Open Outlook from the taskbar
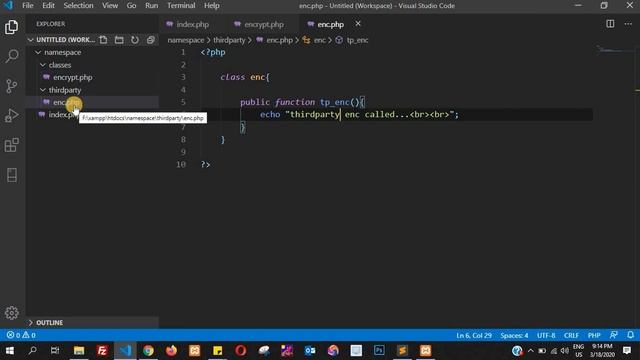This screenshot has height=360, width=640. (310, 350)
